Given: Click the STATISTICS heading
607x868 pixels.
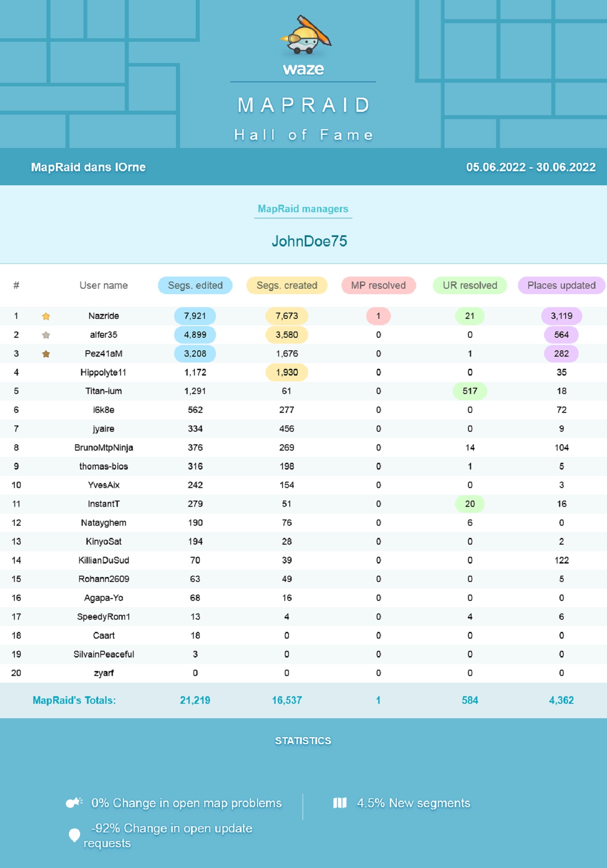Looking at the screenshot, I should pos(303,741).
